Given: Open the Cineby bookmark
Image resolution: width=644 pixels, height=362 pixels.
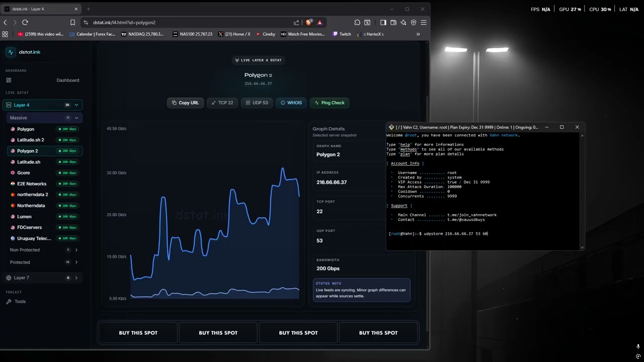Looking at the screenshot, I should (266, 34).
